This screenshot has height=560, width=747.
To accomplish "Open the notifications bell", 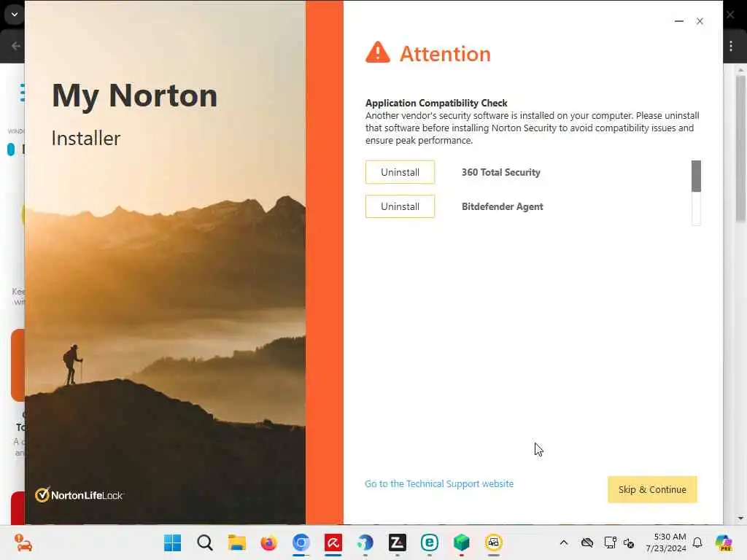I will 697,542.
